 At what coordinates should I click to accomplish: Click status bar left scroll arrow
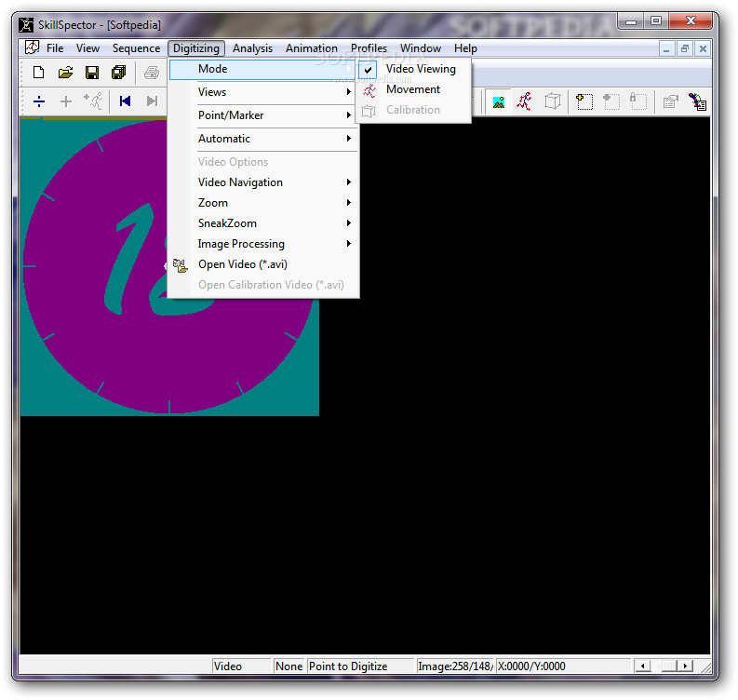tap(642, 666)
